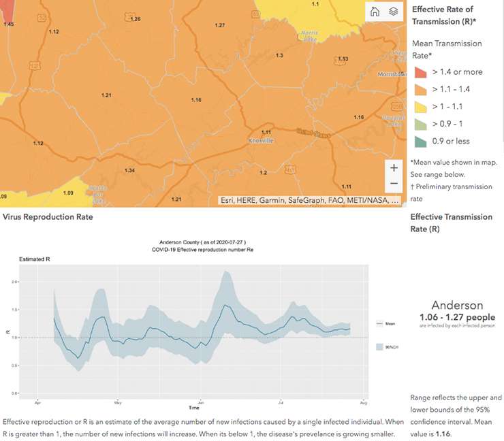Select the county labeled 1.27 on map

click(x=219, y=25)
